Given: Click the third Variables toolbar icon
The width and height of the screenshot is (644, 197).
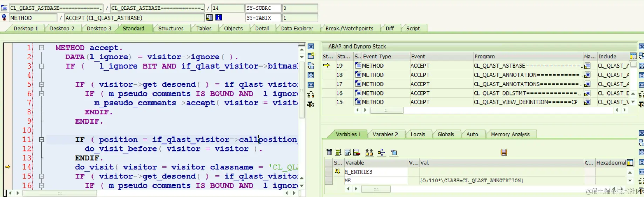Looking at the screenshot, I should pos(347,152).
